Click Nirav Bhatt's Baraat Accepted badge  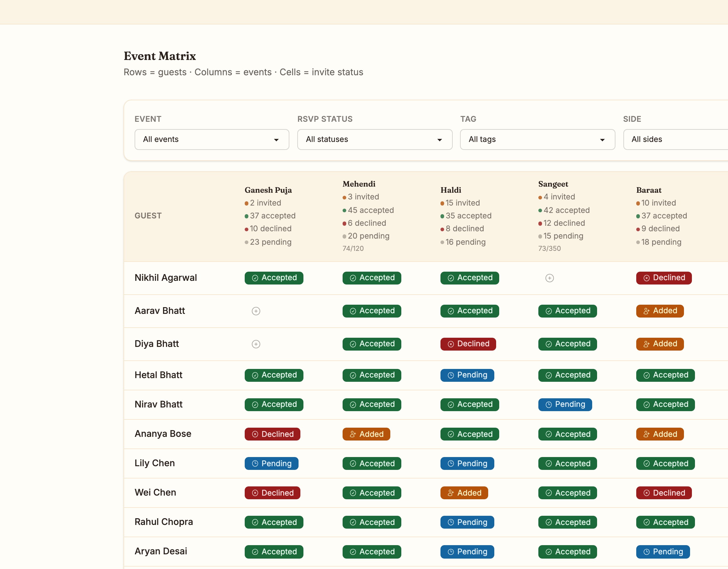665,405
